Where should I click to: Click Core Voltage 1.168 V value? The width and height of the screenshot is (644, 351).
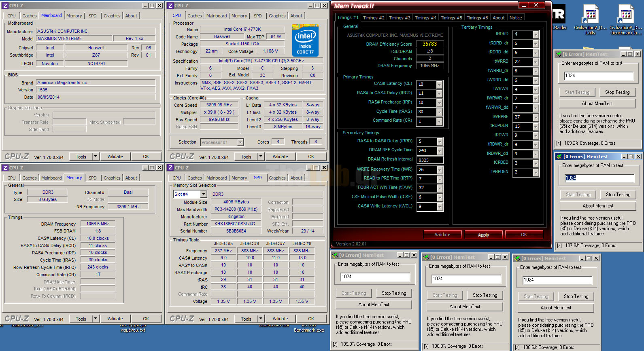click(270, 51)
